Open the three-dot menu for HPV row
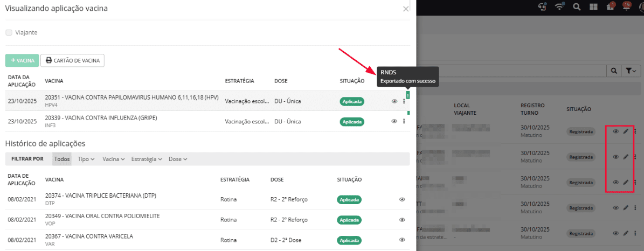This screenshot has height=251, width=644. click(x=404, y=101)
